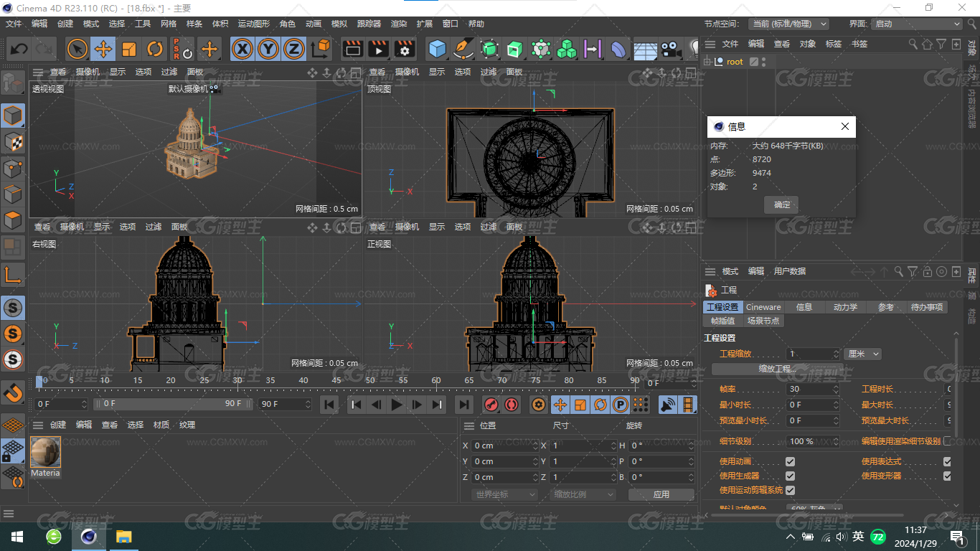This screenshot has height=551, width=980.
Task: Toggle timeline sound playback speaker icon
Action: (x=668, y=405)
